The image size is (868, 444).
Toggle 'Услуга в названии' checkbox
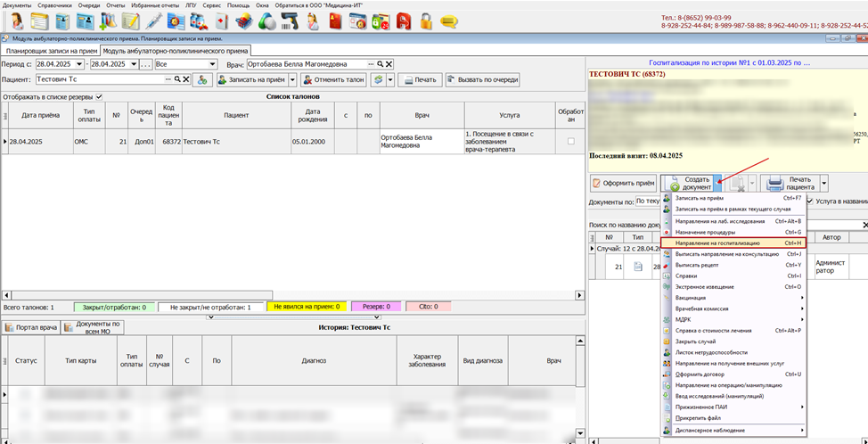[810, 201]
